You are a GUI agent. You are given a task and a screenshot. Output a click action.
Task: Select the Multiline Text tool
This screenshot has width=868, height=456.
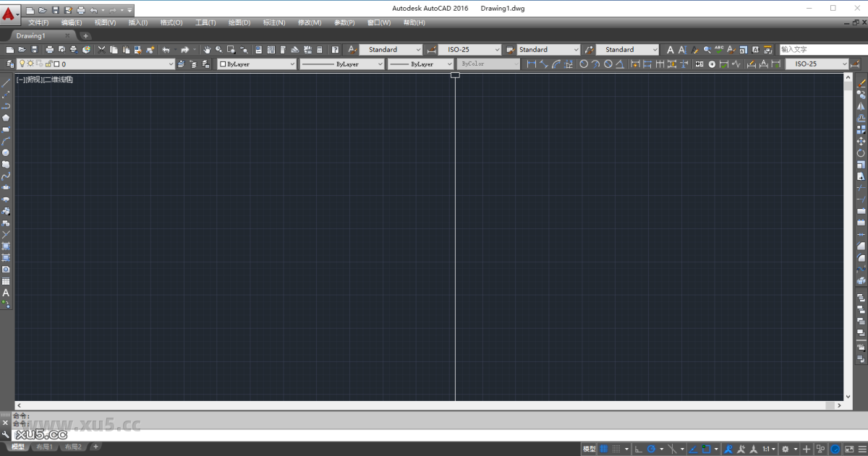click(x=5, y=293)
